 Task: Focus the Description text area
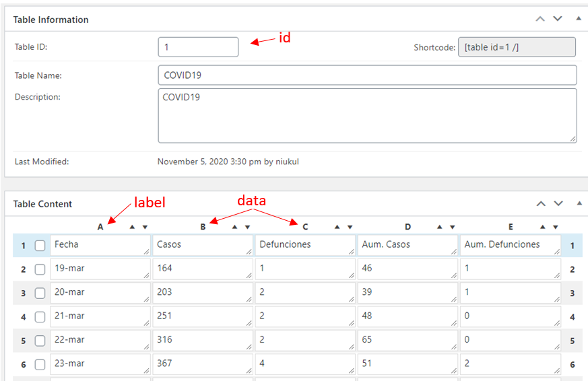pos(368,116)
